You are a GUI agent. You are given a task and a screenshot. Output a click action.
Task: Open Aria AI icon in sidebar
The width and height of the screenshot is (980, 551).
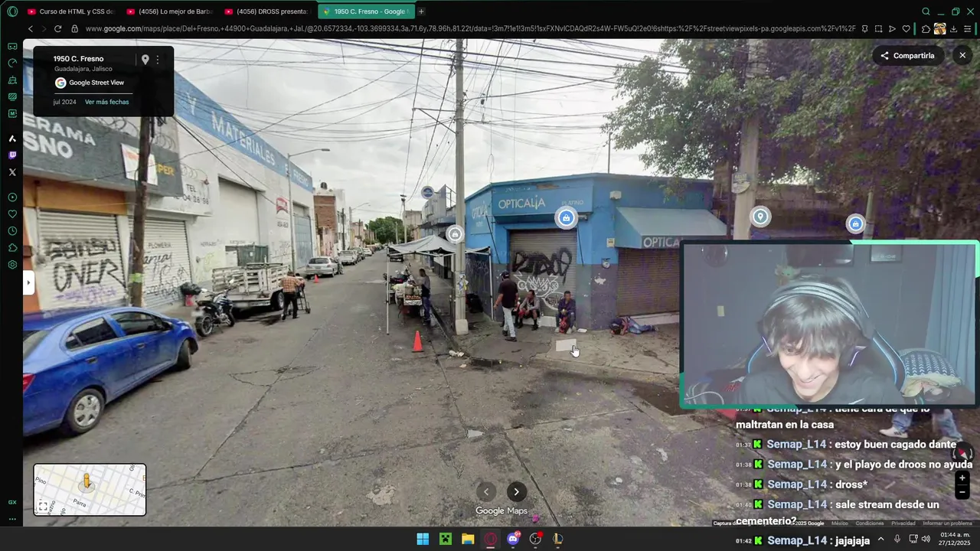(x=12, y=139)
